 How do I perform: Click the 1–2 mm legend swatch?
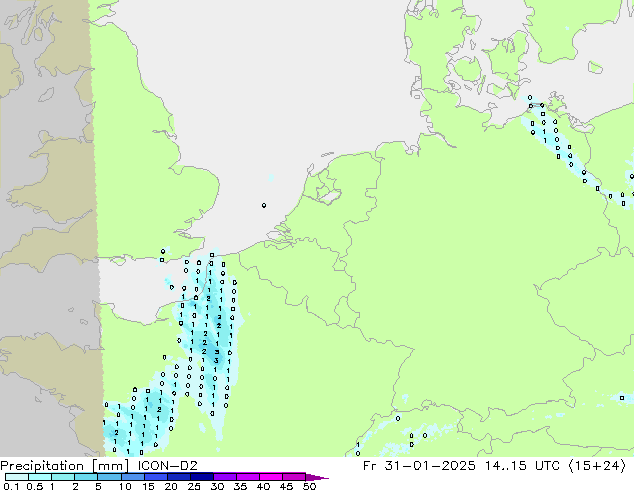pyautogui.click(x=63, y=477)
